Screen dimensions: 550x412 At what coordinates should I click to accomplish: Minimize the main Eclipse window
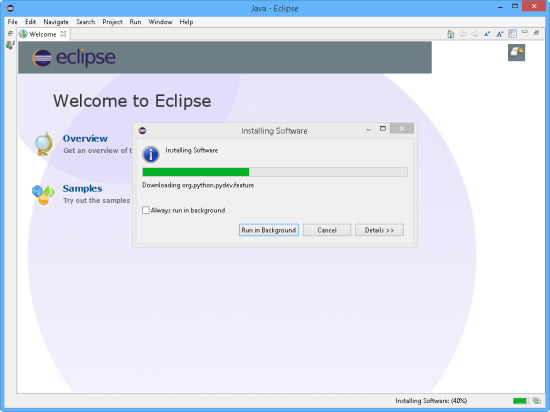click(501, 7)
